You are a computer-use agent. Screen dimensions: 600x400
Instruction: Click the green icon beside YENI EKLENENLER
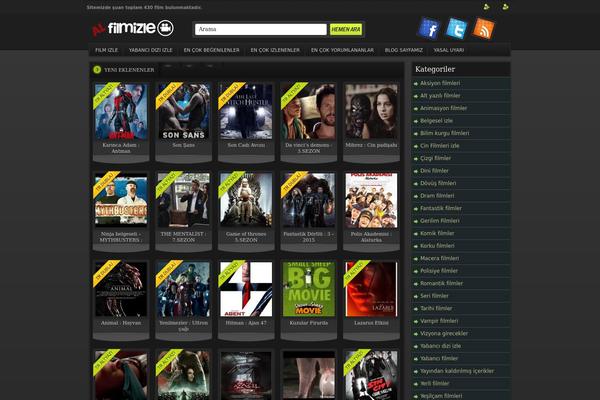(x=97, y=70)
